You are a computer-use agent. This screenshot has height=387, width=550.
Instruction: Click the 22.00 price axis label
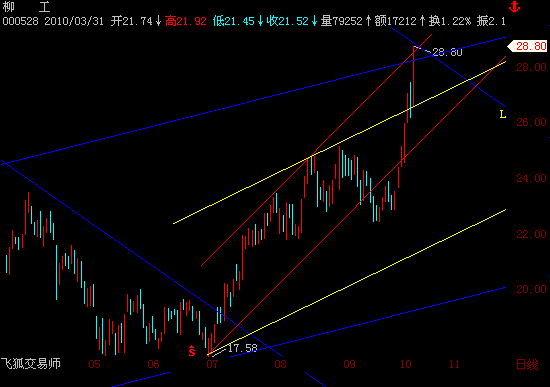531,234
